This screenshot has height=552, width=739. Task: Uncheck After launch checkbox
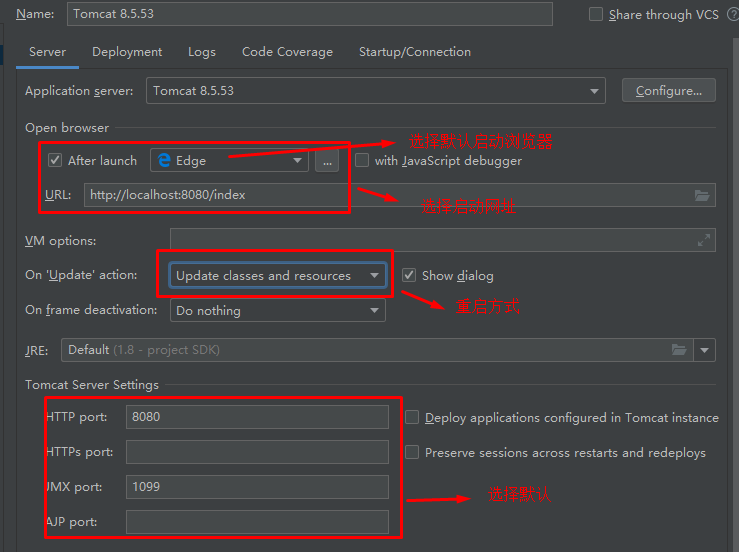click(x=55, y=160)
